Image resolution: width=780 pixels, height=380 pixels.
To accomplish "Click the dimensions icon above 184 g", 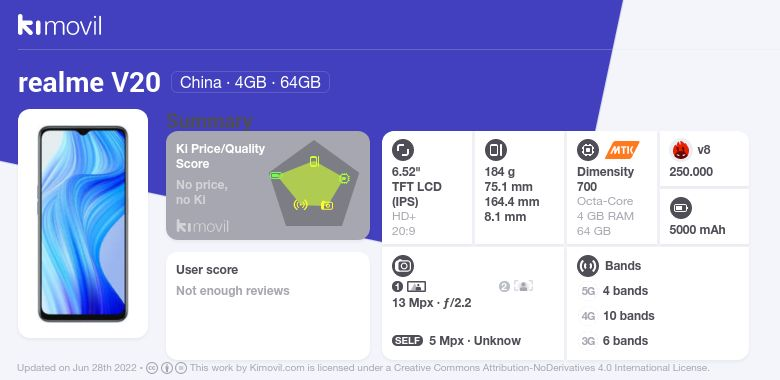I will [495, 150].
